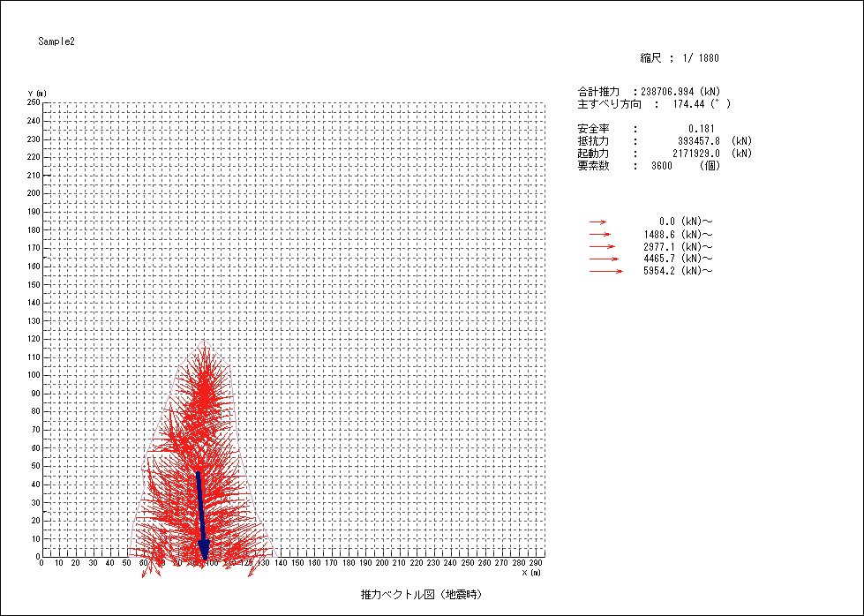Click the 290 tick on X axis

pos(536,563)
